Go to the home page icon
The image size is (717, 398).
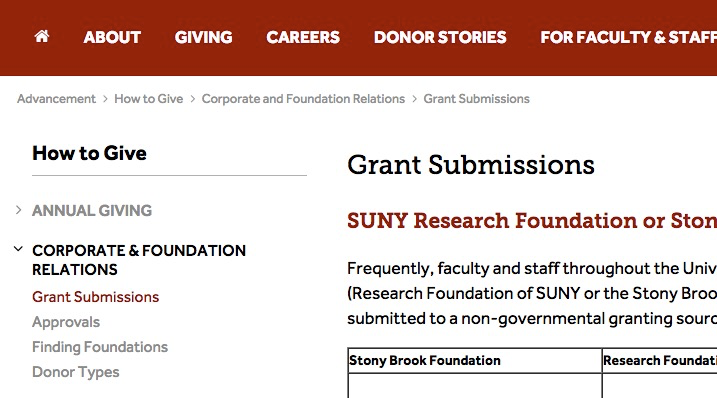point(42,36)
